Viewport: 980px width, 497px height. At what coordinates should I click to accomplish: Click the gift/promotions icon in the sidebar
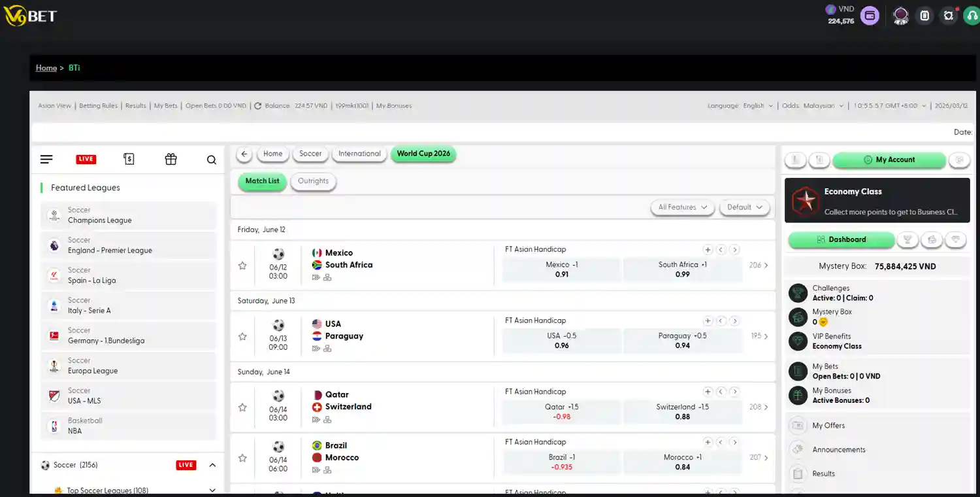pyautogui.click(x=171, y=159)
